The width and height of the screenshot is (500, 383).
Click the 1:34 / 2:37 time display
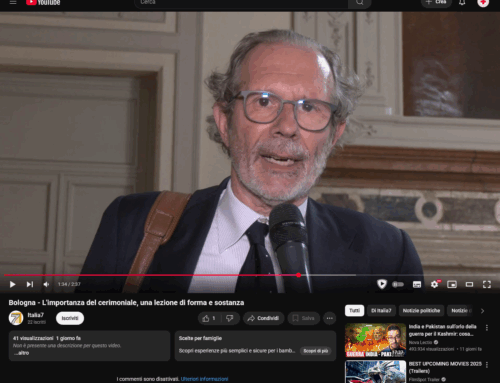[x=69, y=284]
